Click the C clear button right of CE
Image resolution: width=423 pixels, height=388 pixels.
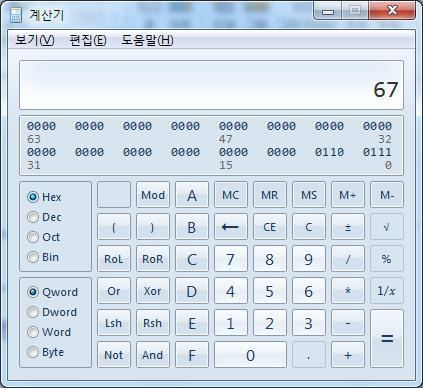309,227
